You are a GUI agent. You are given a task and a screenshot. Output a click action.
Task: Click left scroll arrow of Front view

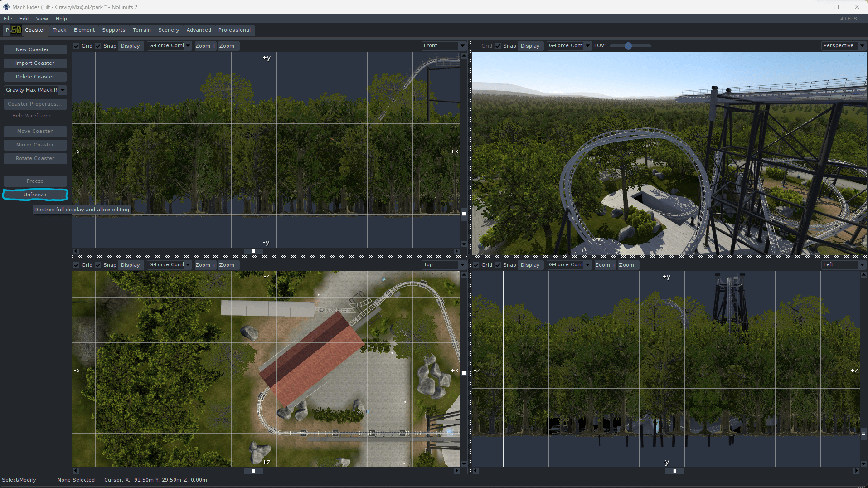76,251
